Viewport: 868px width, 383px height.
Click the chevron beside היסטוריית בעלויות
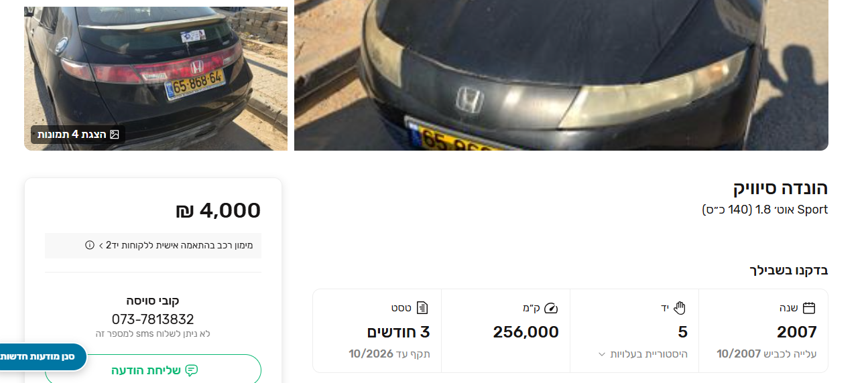click(602, 354)
